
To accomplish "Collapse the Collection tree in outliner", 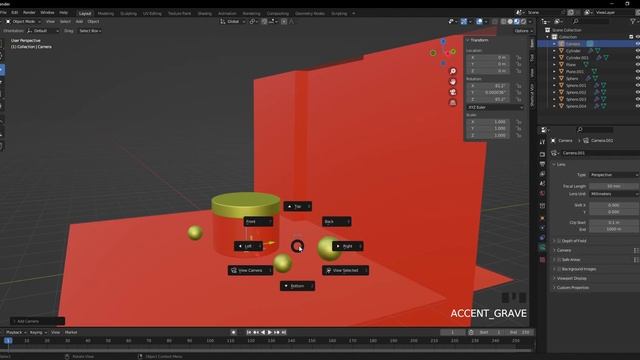I will pyautogui.click(x=548, y=37).
